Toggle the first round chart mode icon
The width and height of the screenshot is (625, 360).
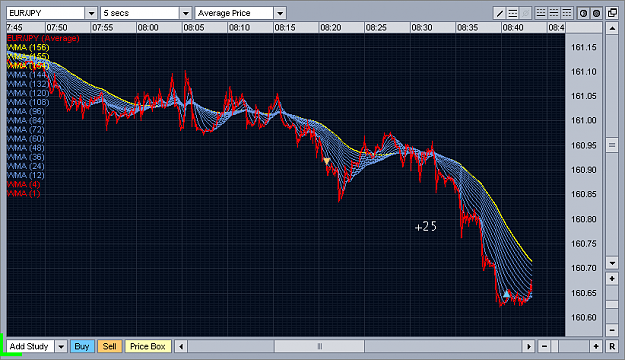(x=583, y=13)
